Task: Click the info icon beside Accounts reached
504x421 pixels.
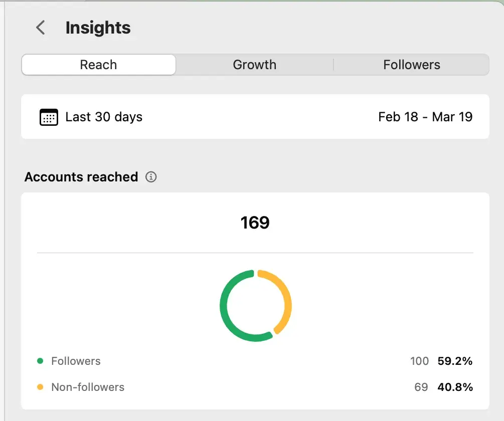Action: tap(151, 177)
